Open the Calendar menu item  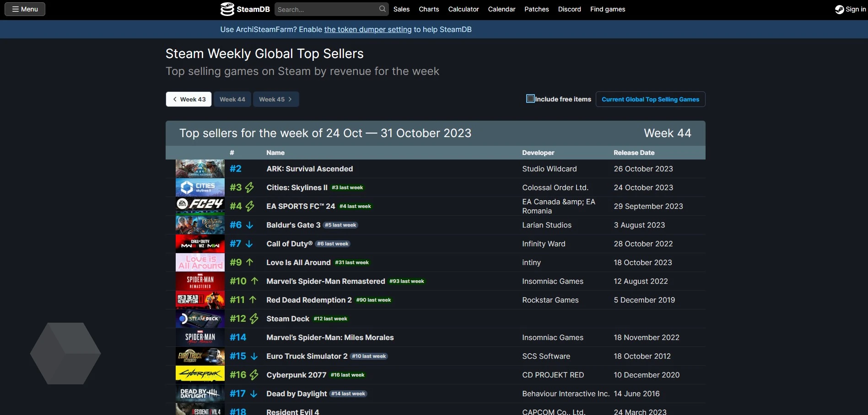point(501,9)
